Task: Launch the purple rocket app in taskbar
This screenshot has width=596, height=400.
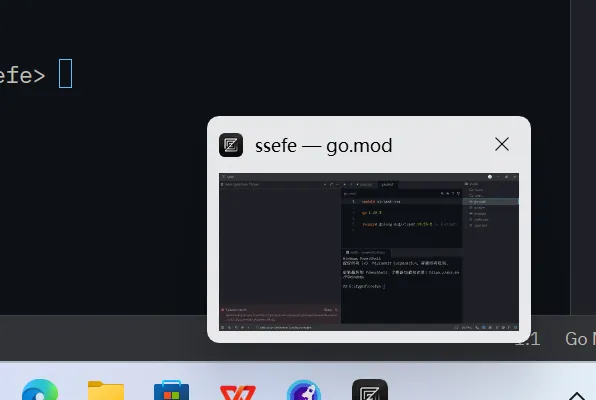Action: click(304, 391)
